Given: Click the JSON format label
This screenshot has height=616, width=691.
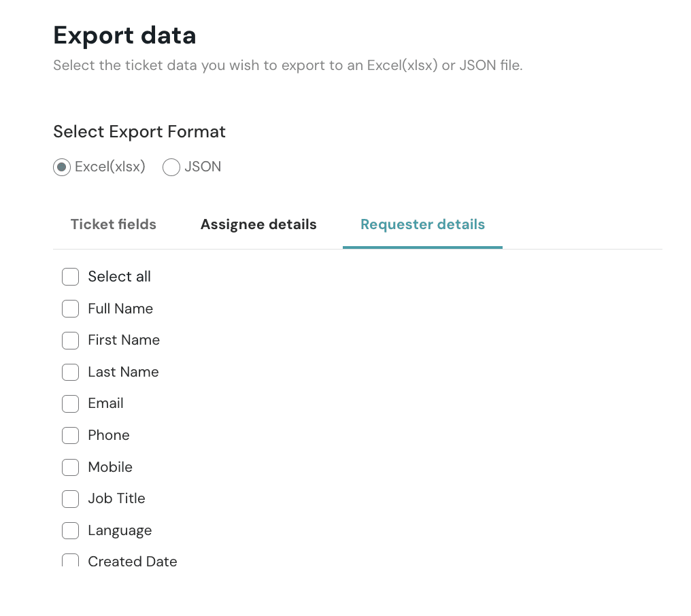Looking at the screenshot, I should pyautogui.click(x=203, y=167).
